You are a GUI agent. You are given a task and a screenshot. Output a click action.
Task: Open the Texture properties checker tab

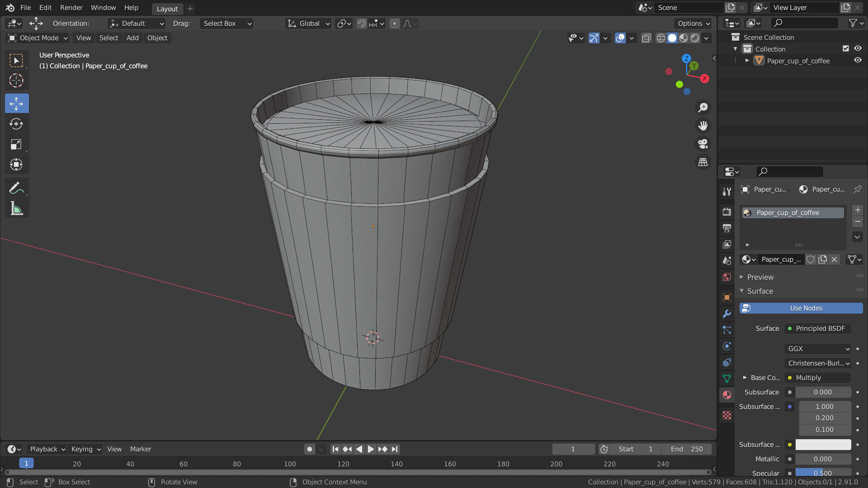[x=727, y=415]
